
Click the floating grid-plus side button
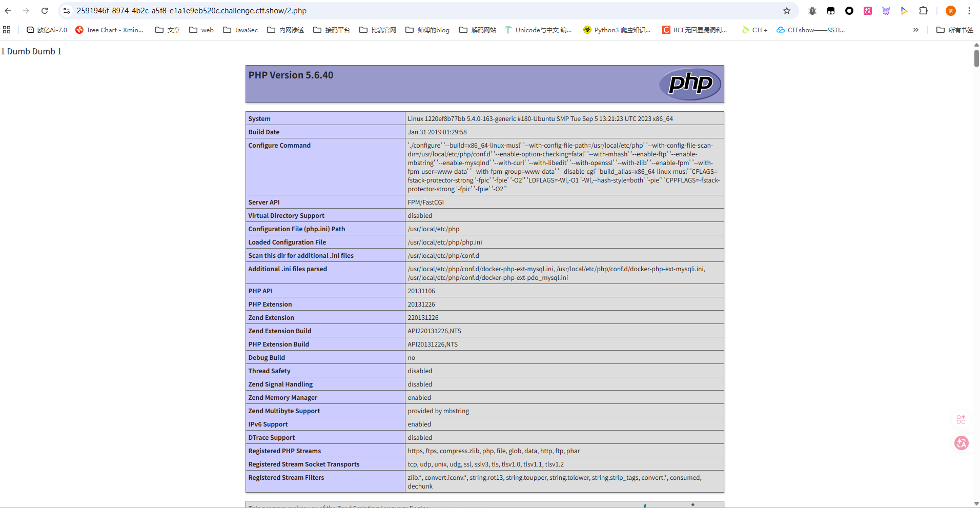point(961,420)
